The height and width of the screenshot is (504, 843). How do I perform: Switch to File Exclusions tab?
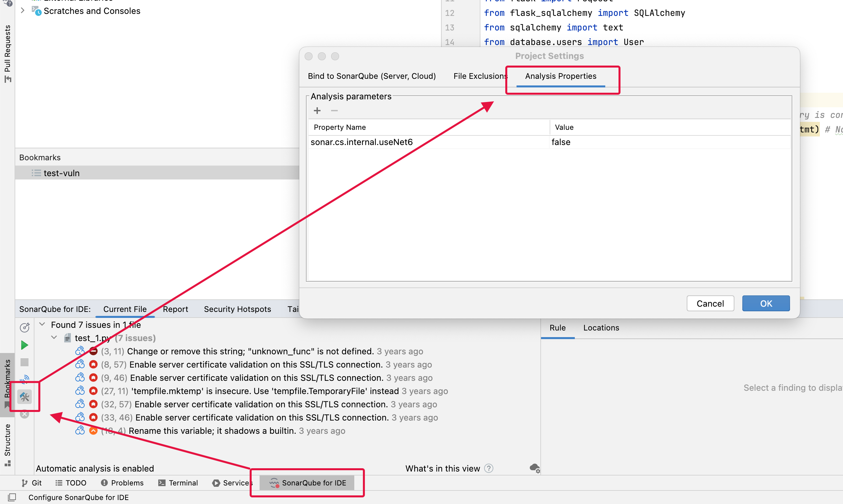[x=480, y=76]
